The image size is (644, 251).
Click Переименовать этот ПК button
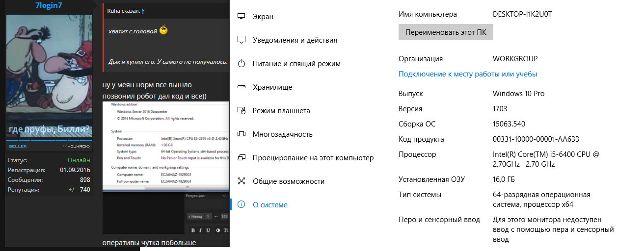[446, 32]
